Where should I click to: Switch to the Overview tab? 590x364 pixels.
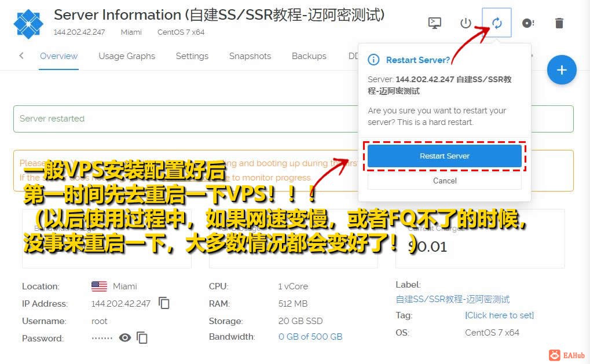click(58, 56)
